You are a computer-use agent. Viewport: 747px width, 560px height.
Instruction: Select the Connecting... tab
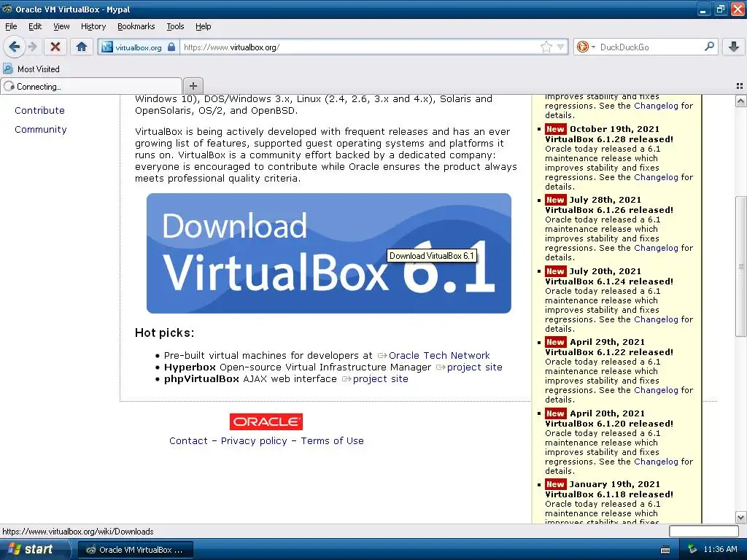91,86
